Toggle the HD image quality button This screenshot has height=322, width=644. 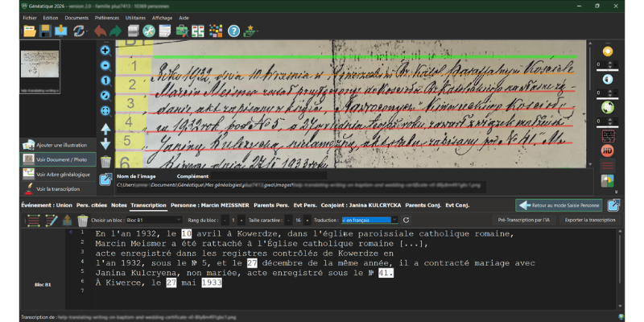pos(608,151)
